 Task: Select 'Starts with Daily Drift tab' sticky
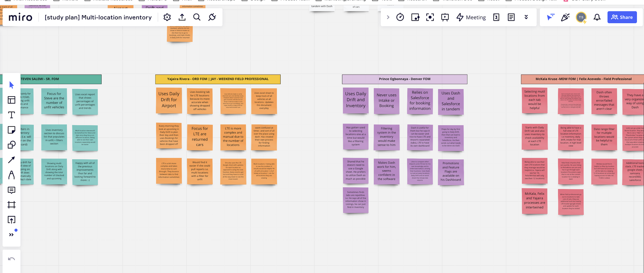[535, 137]
